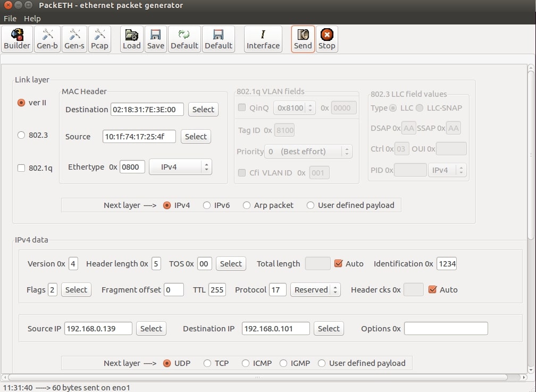Click Select next to Source MAC address
The image size is (536, 392).
196,137
